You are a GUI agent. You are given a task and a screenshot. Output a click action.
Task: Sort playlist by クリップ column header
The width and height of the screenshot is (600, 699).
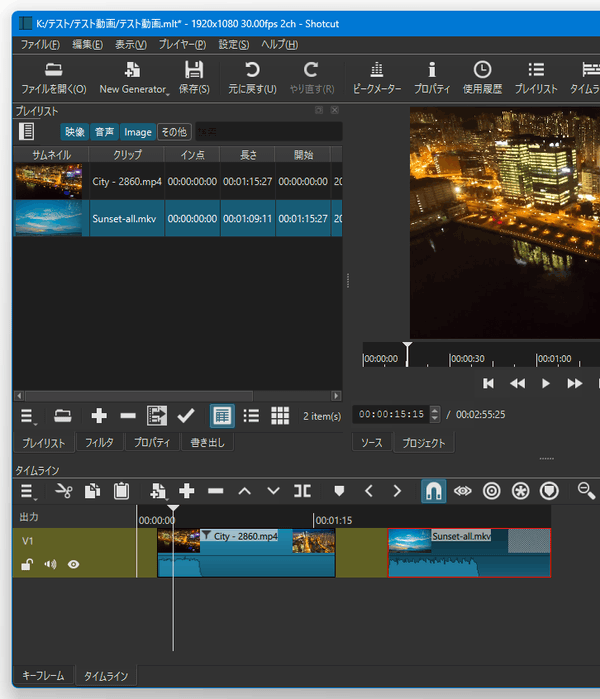tap(127, 155)
